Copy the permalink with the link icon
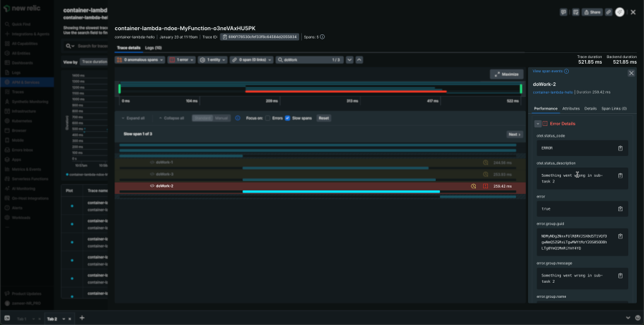The image size is (644, 325). (608, 12)
